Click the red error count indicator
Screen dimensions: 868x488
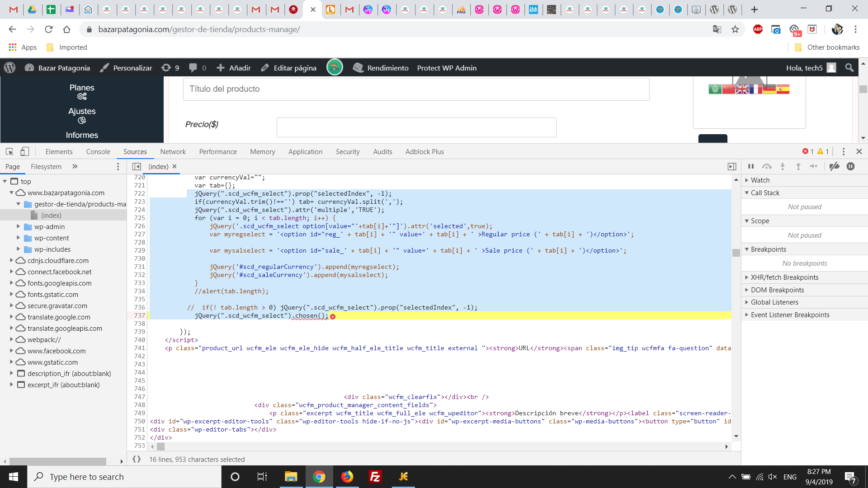pos(808,152)
